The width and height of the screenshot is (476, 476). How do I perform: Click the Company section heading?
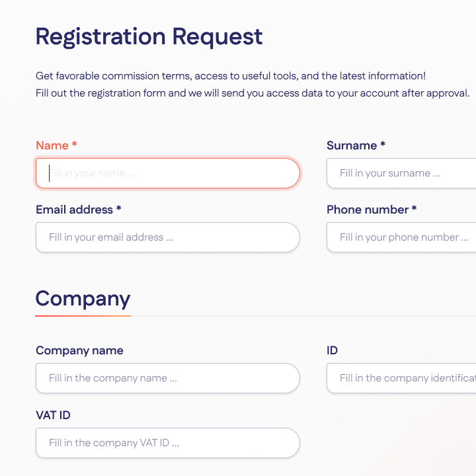tap(83, 298)
